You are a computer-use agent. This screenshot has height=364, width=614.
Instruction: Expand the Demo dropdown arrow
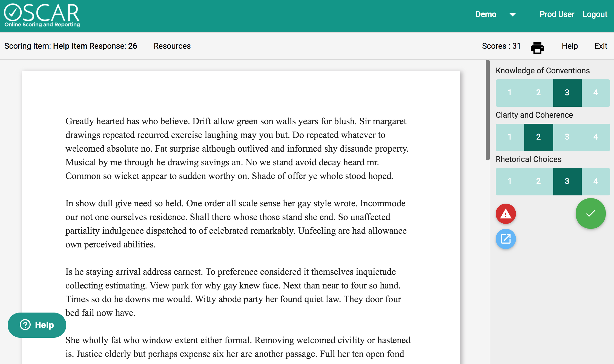click(512, 15)
